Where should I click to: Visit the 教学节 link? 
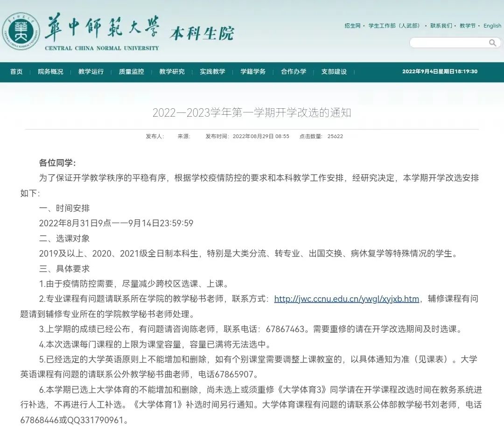(467, 26)
